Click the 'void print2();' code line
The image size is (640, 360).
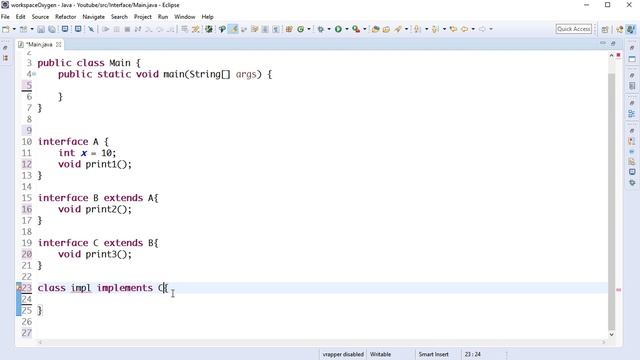(x=95, y=209)
